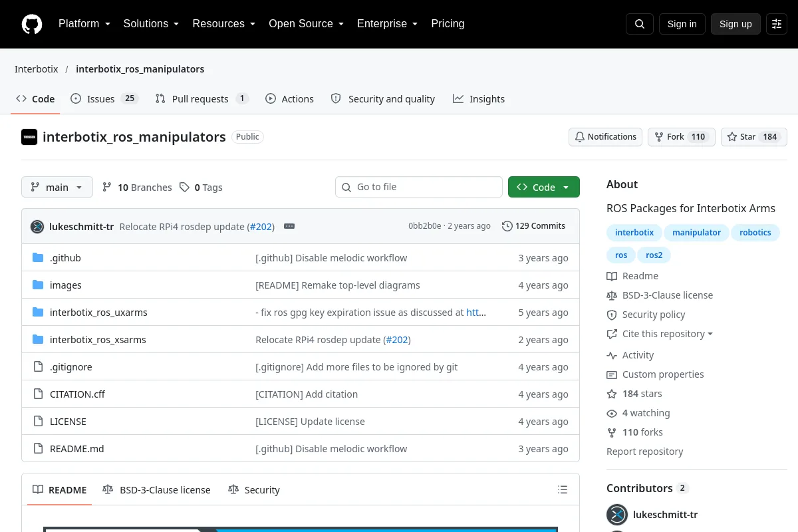Click the fork icon beside 110 forks
The image size is (798, 532).
click(612, 432)
